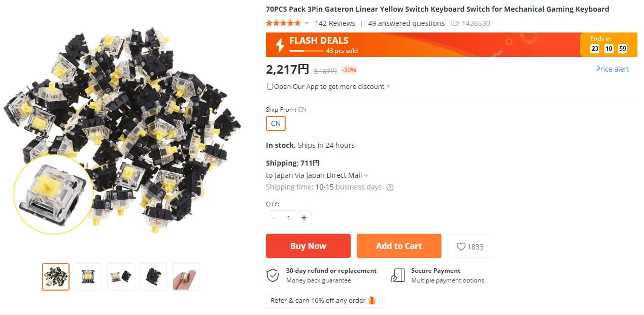This screenshot has width=644, height=315.
Task: Click the money back guarantee shield icon
Action: click(273, 275)
